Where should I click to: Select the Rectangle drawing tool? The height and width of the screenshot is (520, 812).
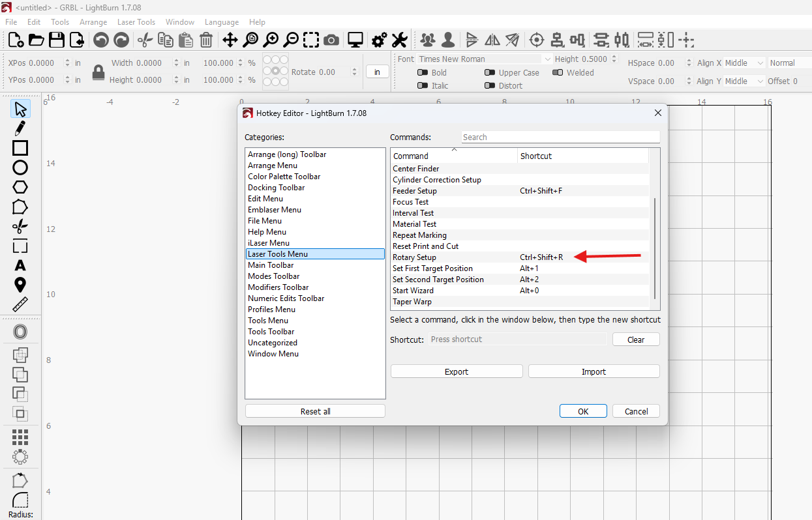(x=20, y=148)
